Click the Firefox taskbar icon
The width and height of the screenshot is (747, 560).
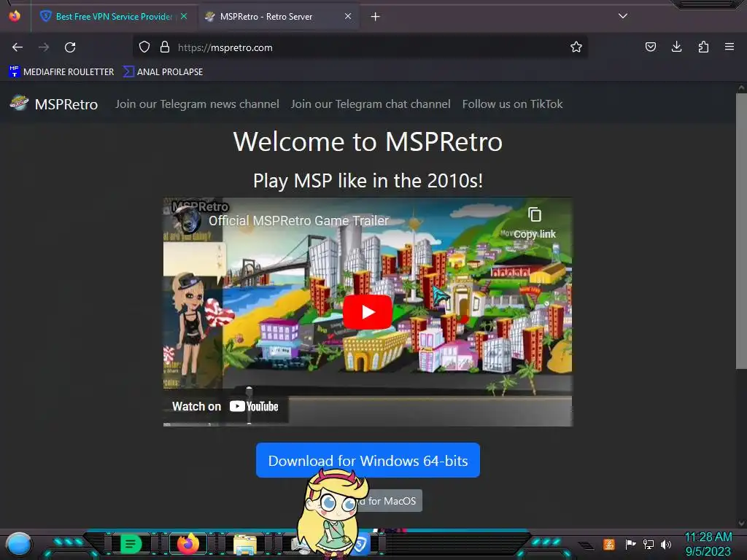point(187,544)
